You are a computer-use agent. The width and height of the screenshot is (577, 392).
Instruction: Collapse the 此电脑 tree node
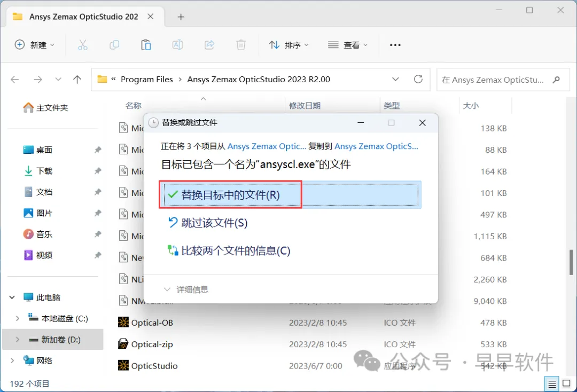pyautogui.click(x=12, y=297)
